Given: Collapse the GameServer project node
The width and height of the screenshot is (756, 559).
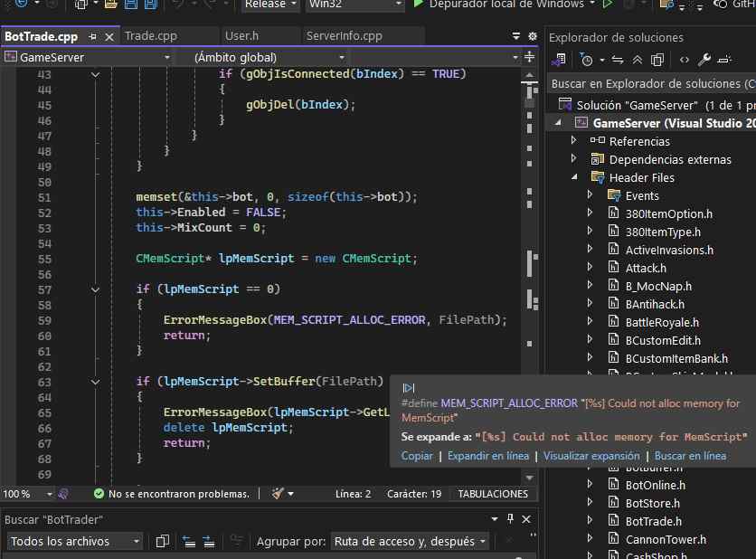Looking at the screenshot, I should tap(558, 122).
